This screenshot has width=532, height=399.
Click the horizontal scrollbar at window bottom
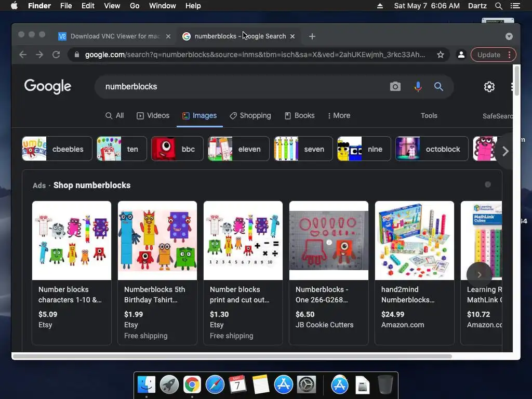tap(232, 356)
